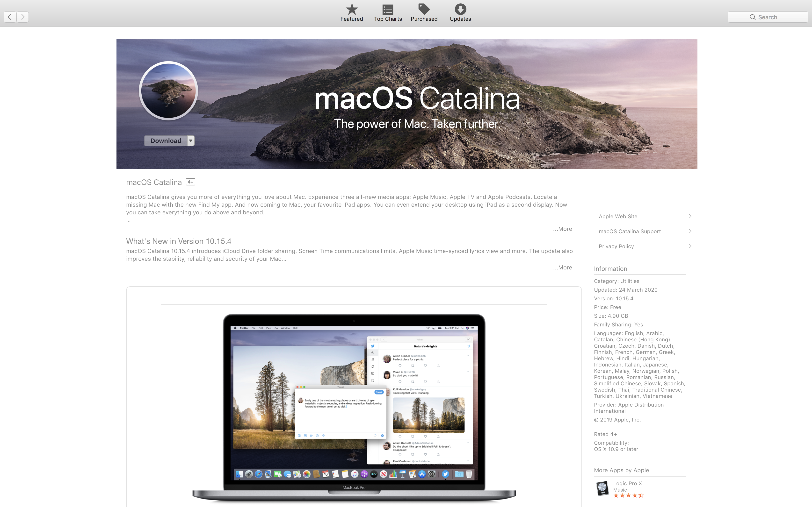
Task: Click the chevron next to Privacy Policy
Action: click(x=690, y=246)
